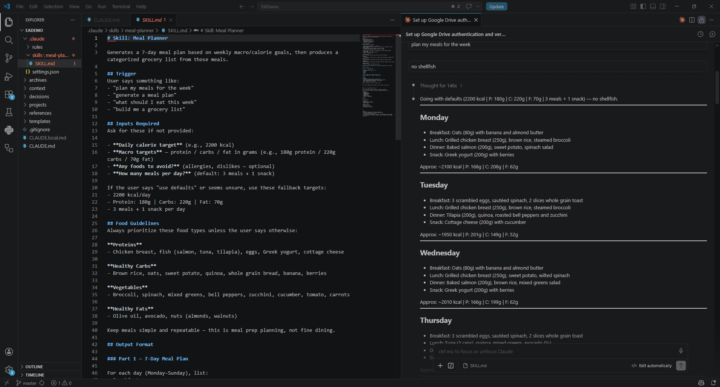This screenshot has height=387, width=720.
Task: Click the SKILL.md context chip in Claude input
Action: [475, 366]
